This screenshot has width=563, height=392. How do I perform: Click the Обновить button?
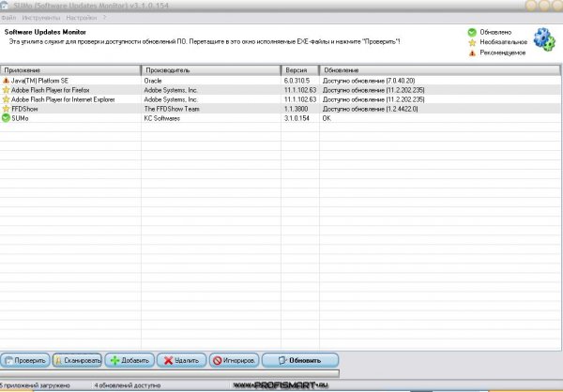(x=300, y=360)
